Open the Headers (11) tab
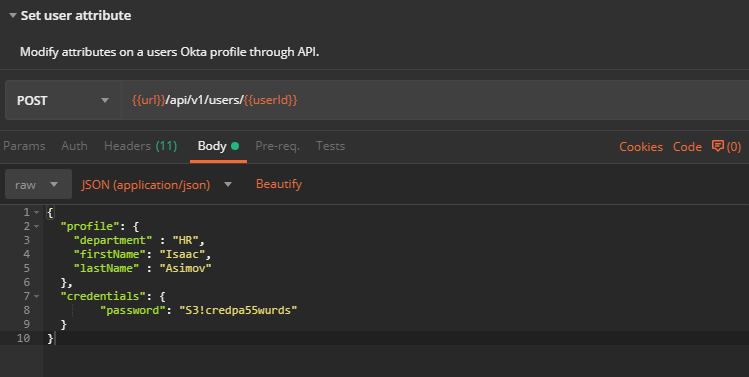 [x=140, y=146]
